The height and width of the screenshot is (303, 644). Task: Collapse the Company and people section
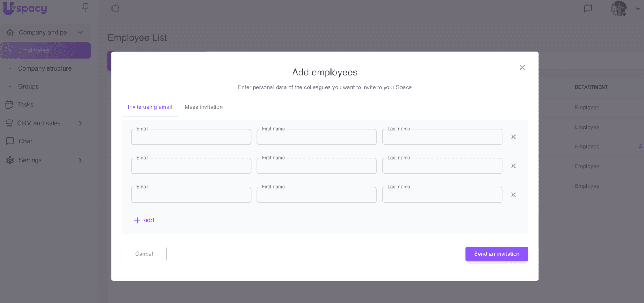point(80,32)
